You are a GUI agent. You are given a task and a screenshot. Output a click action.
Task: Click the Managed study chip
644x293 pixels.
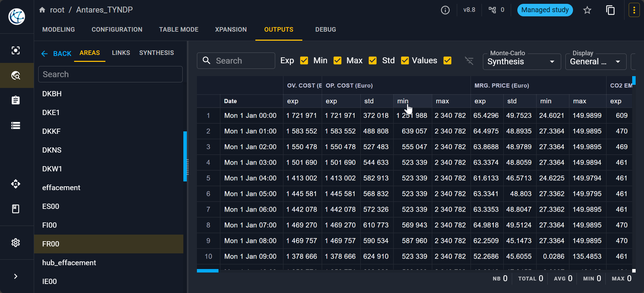[545, 10]
